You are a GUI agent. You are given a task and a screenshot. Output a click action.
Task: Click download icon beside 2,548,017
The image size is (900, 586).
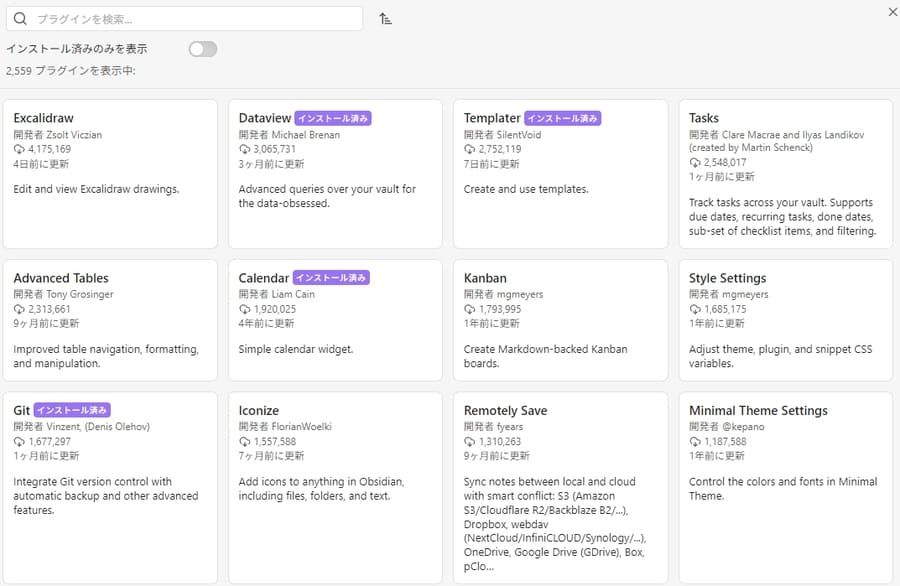pyautogui.click(x=695, y=162)
